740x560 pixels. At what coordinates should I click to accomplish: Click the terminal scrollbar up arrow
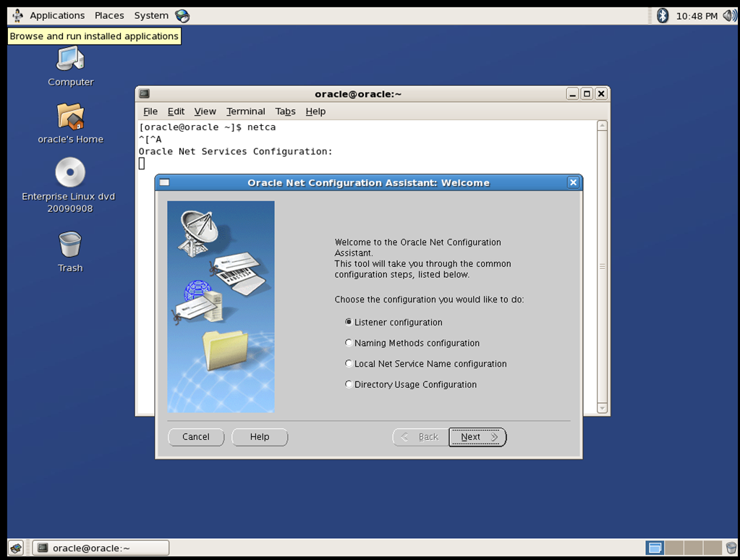coord(602,126)
